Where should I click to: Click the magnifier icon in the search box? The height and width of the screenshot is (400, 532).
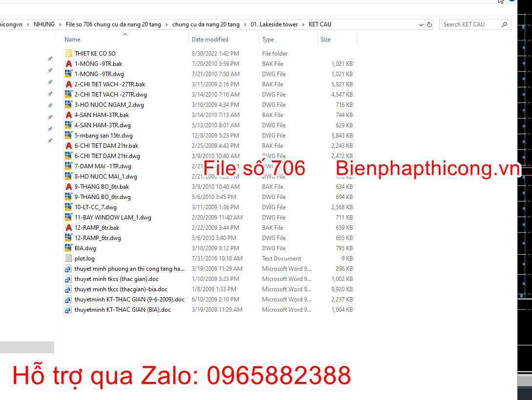504,24
